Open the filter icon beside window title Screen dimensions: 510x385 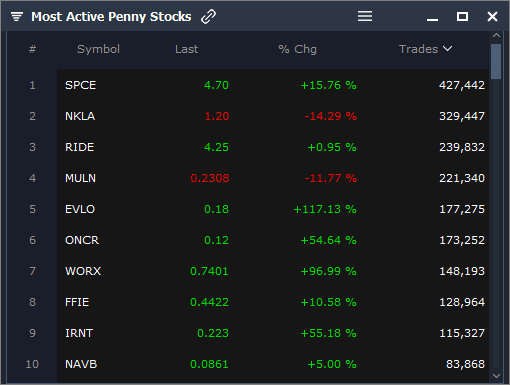click(17, 16)
